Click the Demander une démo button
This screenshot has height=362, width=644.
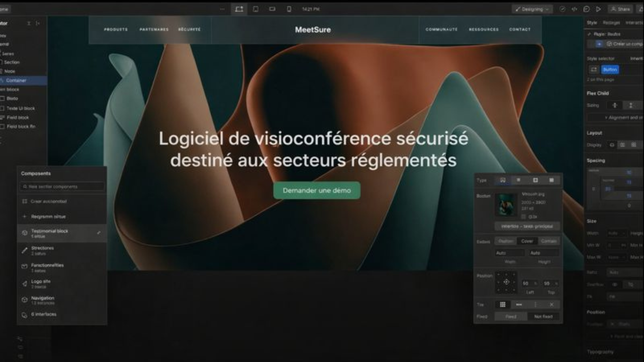click(x=316, y=190)
